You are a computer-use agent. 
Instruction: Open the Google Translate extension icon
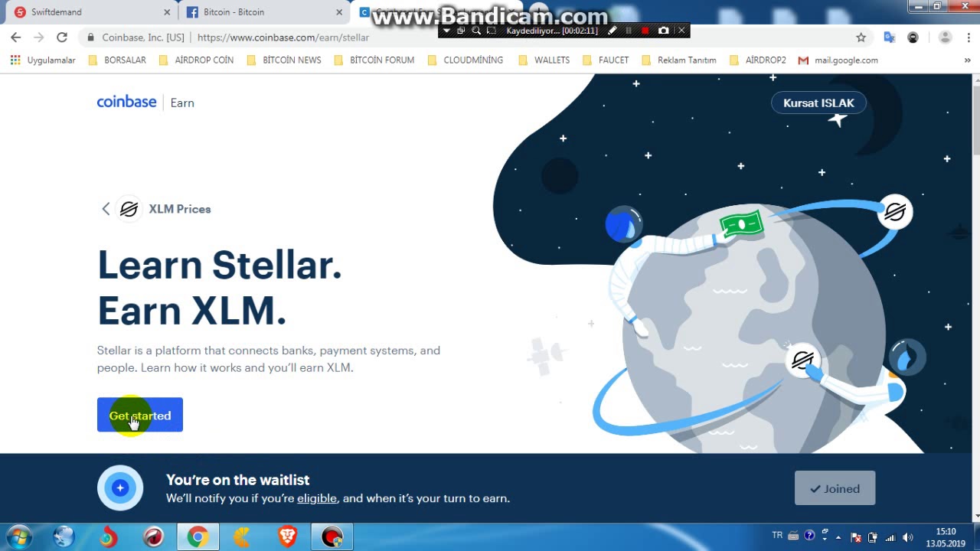(x=889, y=37)
